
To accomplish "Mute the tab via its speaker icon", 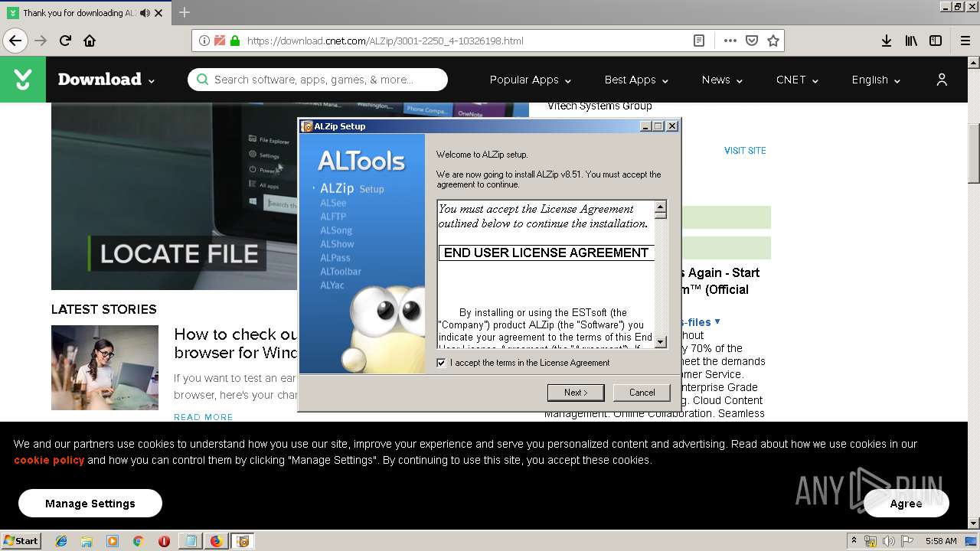I will point(145,13).
